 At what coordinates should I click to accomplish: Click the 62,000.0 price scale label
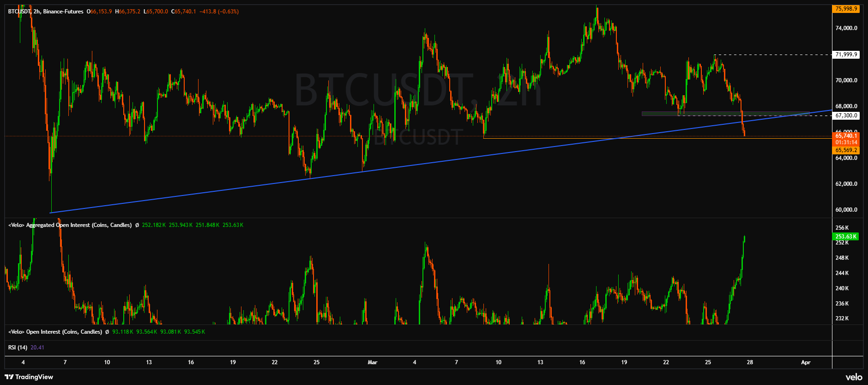point(846,184)
